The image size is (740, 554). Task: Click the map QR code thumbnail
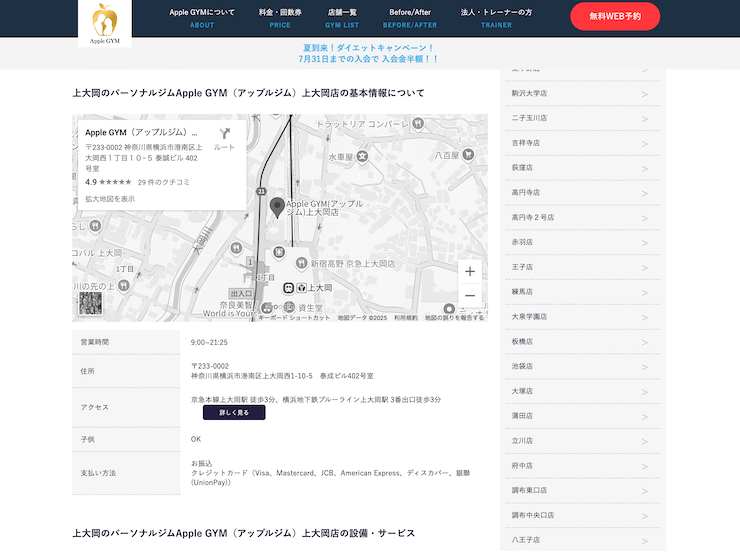(90, 303)
